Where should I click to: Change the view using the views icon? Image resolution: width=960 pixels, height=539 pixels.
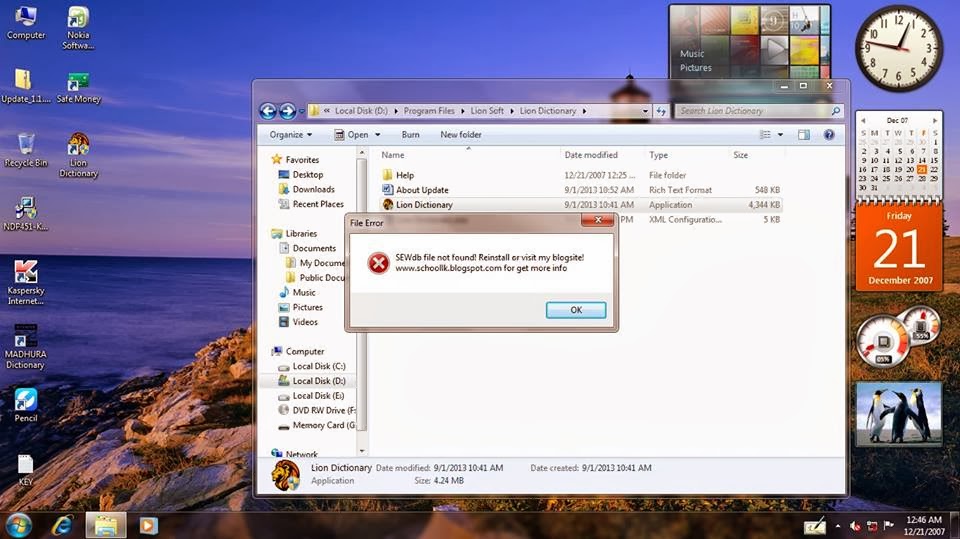coord(765,135)
